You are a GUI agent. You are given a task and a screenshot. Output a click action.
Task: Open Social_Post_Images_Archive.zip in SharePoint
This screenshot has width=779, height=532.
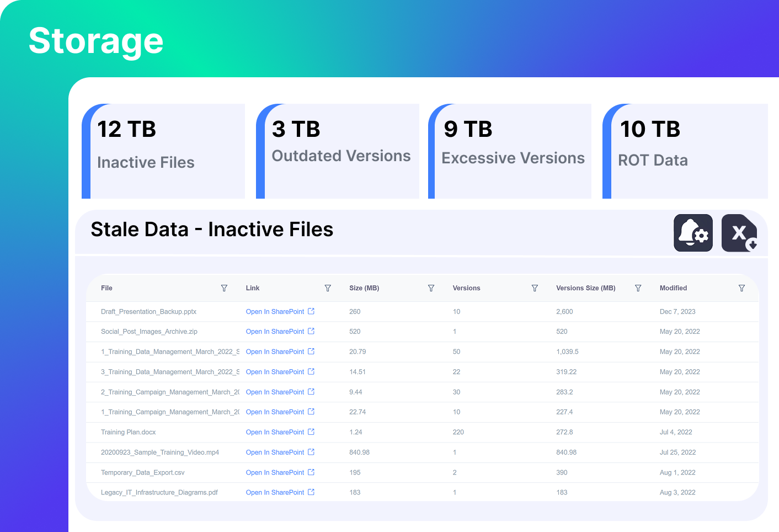pyautogui.click(x=274, y=331)
